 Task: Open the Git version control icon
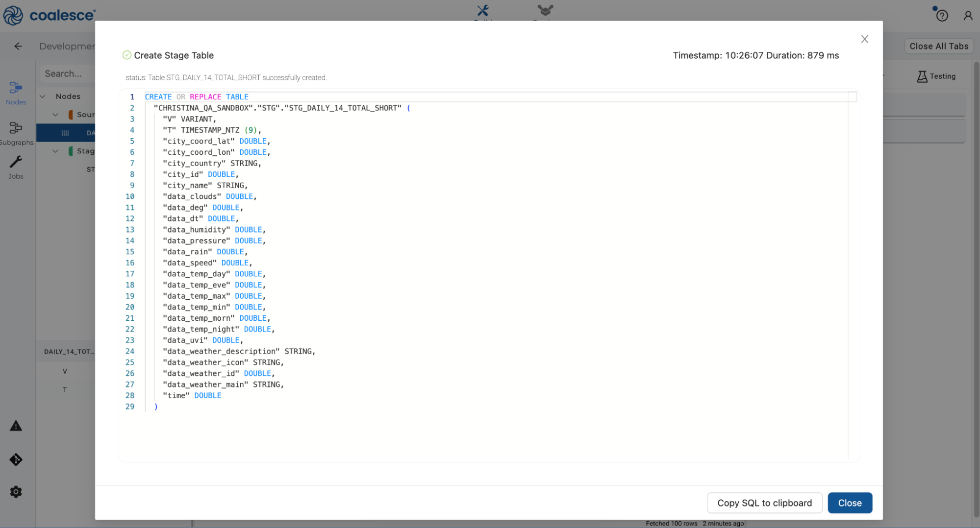pos(16,459)
